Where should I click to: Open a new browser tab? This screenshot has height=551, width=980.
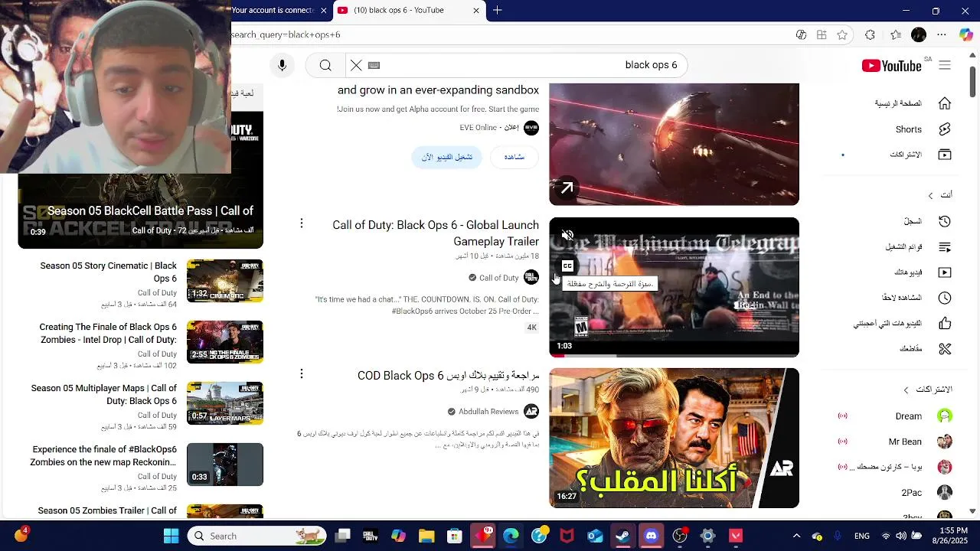click(x=498, y=10)
